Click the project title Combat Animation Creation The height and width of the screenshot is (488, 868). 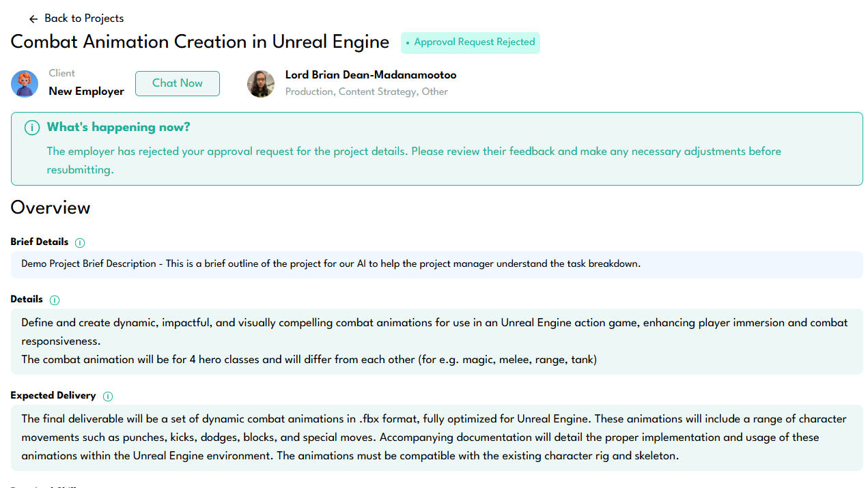200,42
